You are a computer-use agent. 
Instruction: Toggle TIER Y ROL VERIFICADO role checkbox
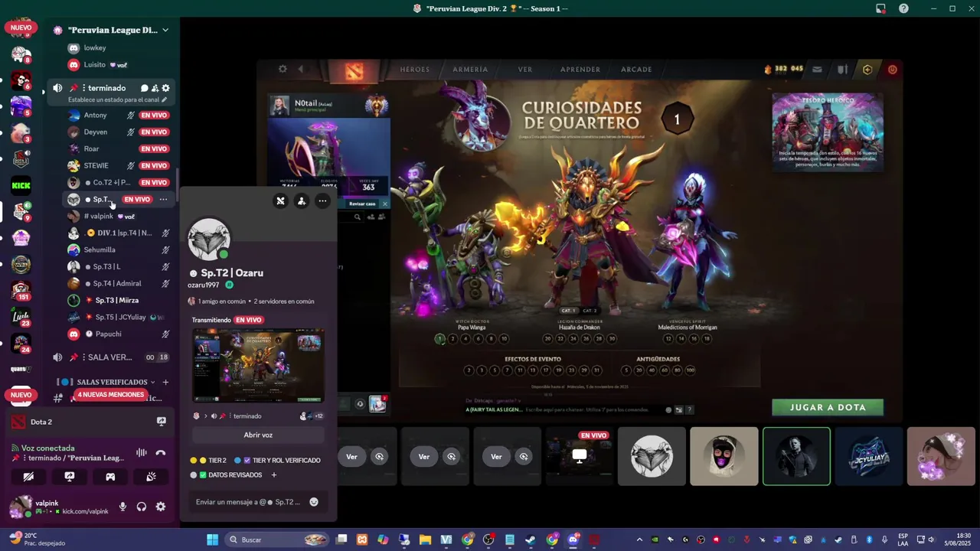pos(247,461)
